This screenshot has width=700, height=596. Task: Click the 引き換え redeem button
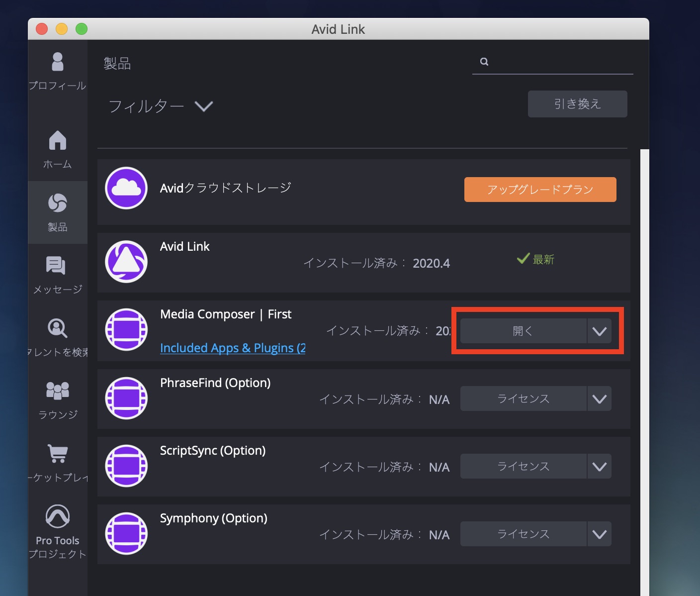coord(578,104)
